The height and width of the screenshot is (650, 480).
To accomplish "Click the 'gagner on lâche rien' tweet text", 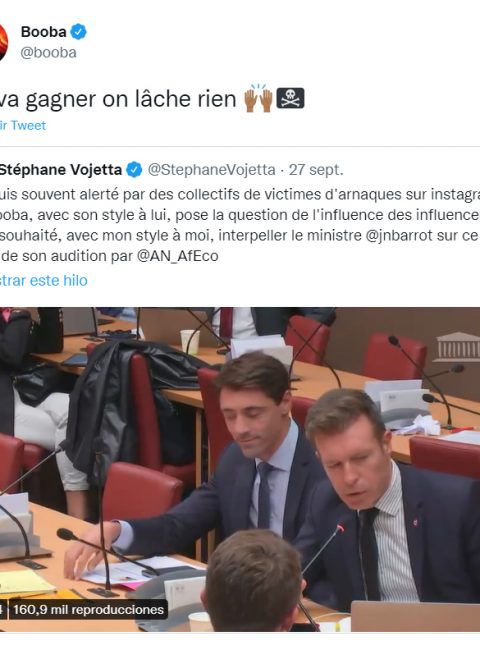I will point(131,99).
